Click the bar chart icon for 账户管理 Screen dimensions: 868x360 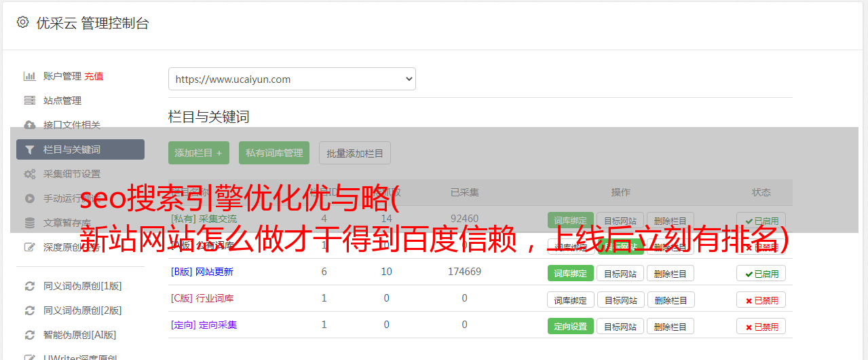click(29, 76)
